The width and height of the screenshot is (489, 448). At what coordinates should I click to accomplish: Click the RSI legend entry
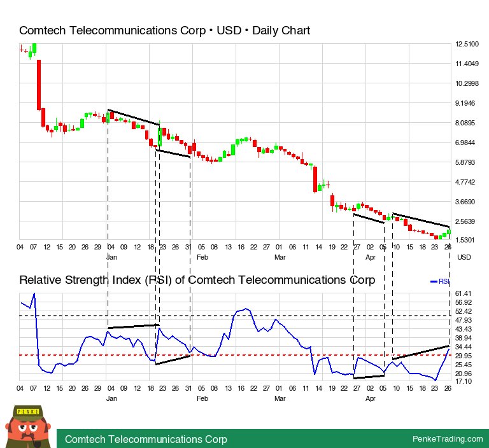click(440, 281)
